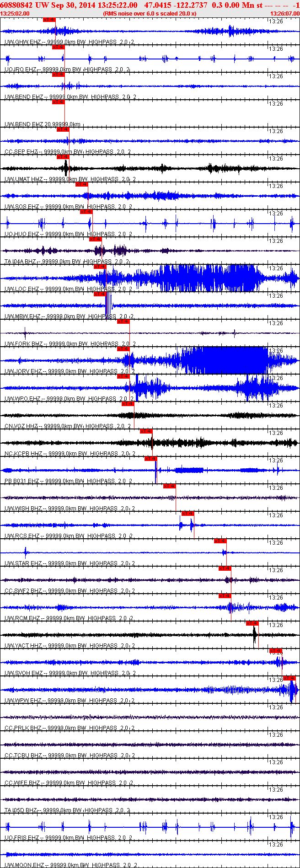Click the coordinates 47.0415 -122.2737
The image size is (300, 868).
[x=176, y=5]
